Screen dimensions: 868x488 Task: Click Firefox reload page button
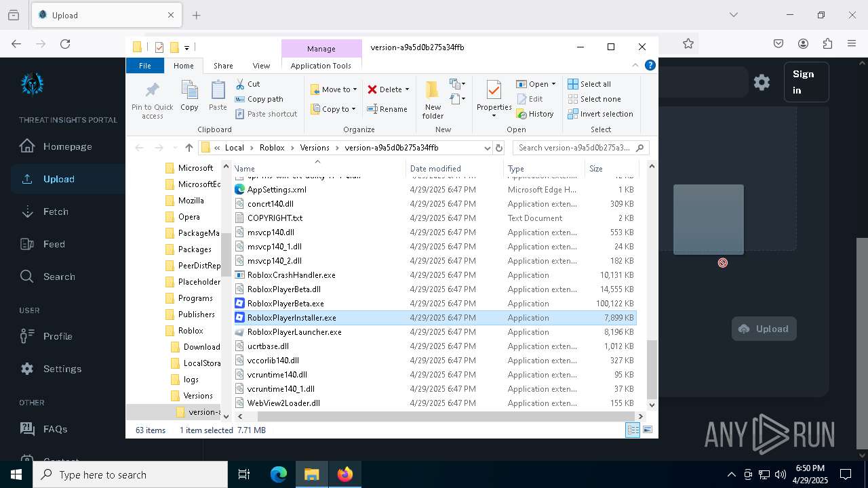point(65,43)
